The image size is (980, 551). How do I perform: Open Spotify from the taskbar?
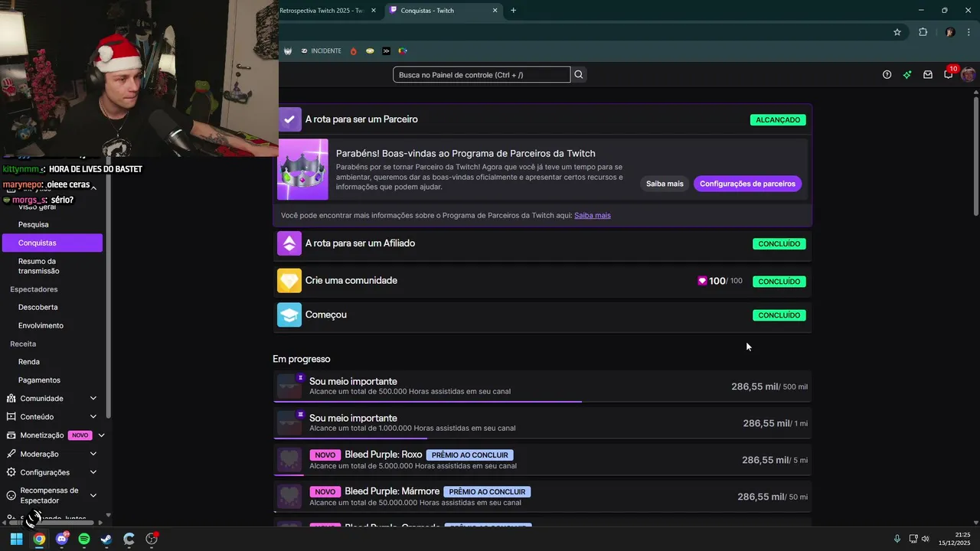(84, 539)
